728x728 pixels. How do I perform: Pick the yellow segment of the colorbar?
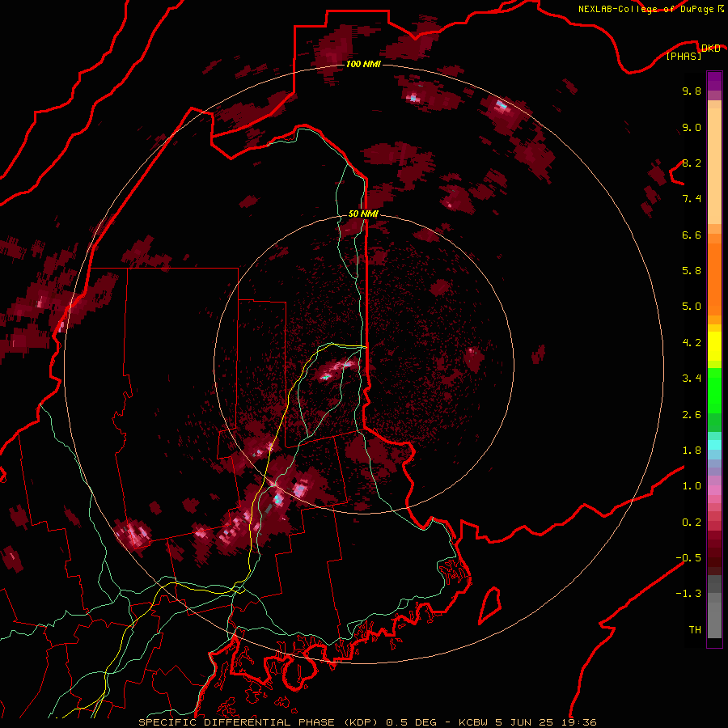714,346
